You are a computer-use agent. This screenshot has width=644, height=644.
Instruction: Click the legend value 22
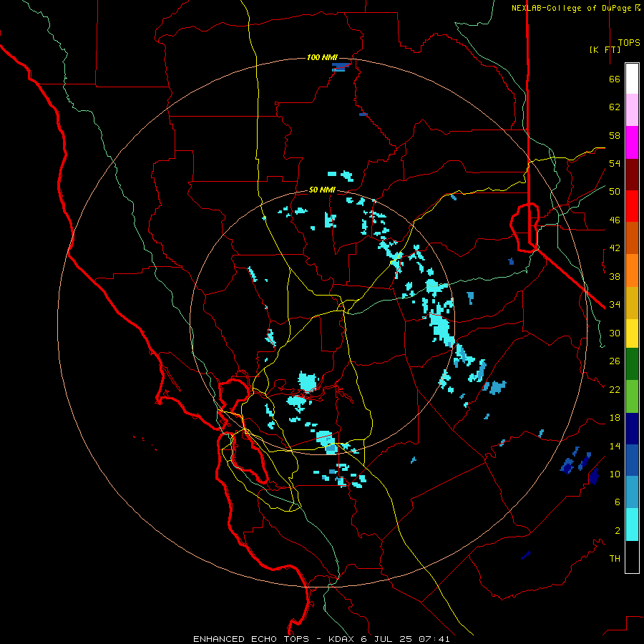615,390
